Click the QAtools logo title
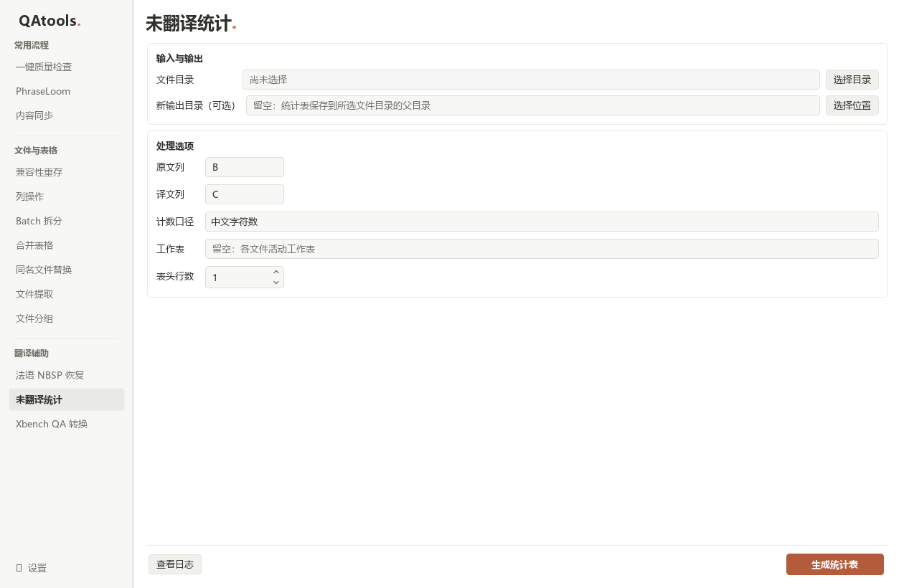This screenshot has width=904, height=588. 50,21
